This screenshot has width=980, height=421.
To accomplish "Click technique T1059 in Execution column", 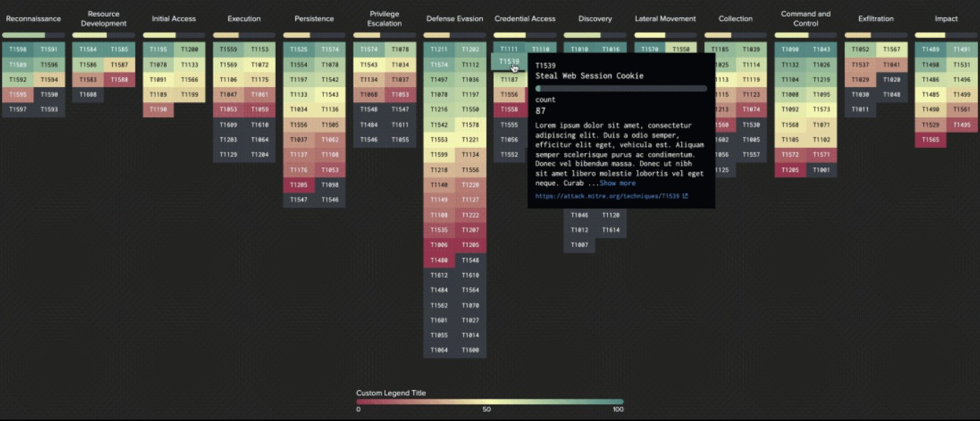I will tap(259, 110).
